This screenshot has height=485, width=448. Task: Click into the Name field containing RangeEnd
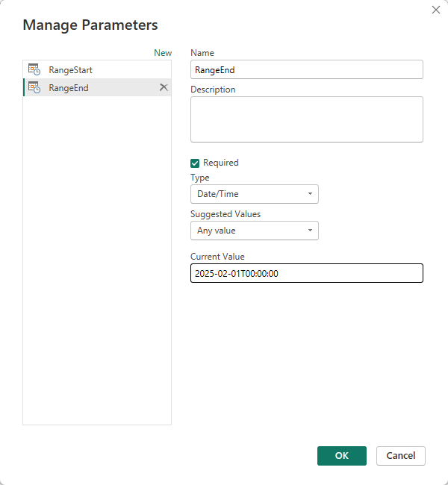pyautogui.click(x=306, y=69)
